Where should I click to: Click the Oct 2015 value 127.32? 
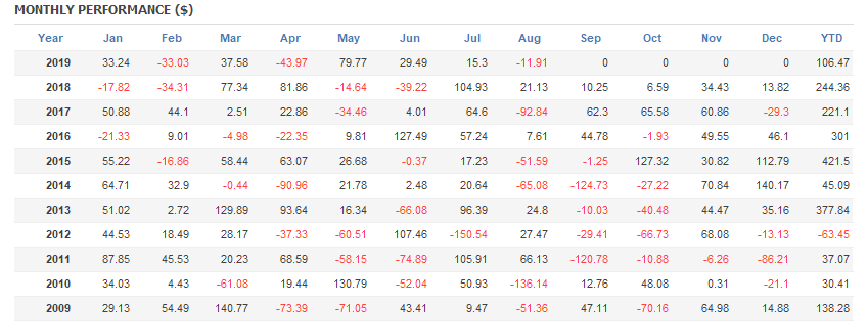(x=651, y=161)
